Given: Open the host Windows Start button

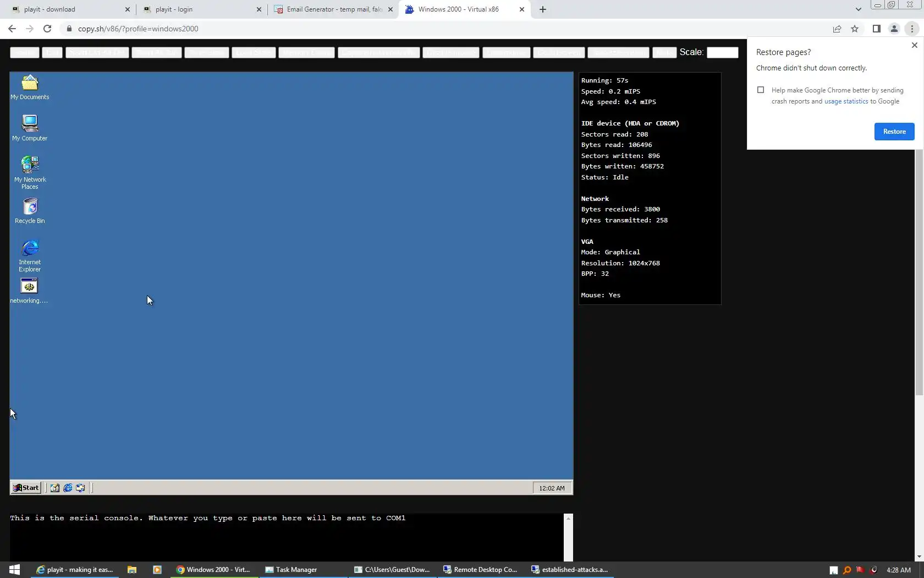Looking at the screenshot, I should pyautogui.click(x=15, y=570).
